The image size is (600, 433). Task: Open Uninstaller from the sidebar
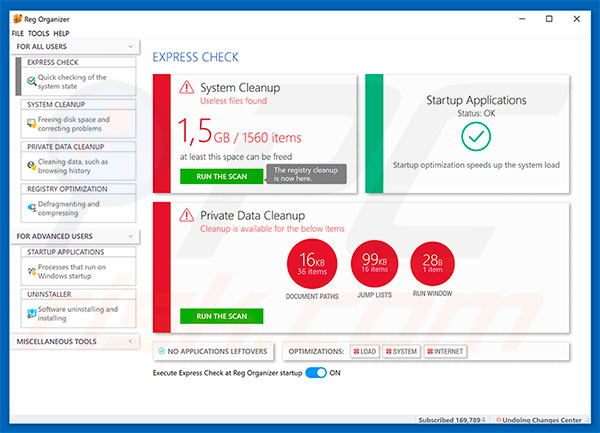(x=78, y=308)
